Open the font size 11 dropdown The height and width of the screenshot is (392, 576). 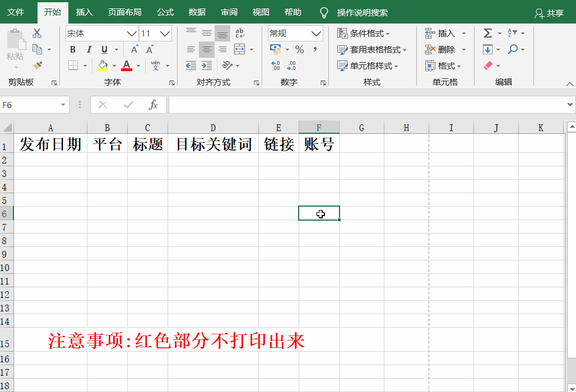tap(165, 34)
